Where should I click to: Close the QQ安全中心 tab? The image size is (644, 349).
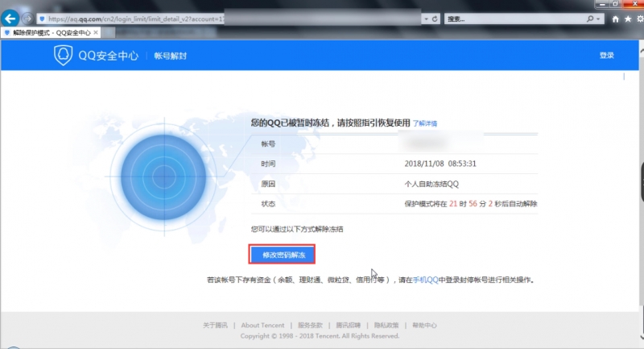pos(96,32)
